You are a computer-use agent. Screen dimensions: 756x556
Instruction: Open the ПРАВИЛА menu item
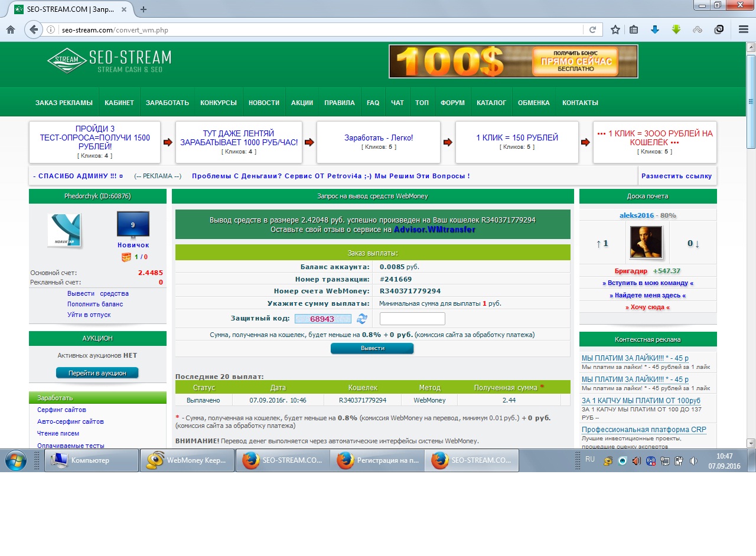(340, 103)
